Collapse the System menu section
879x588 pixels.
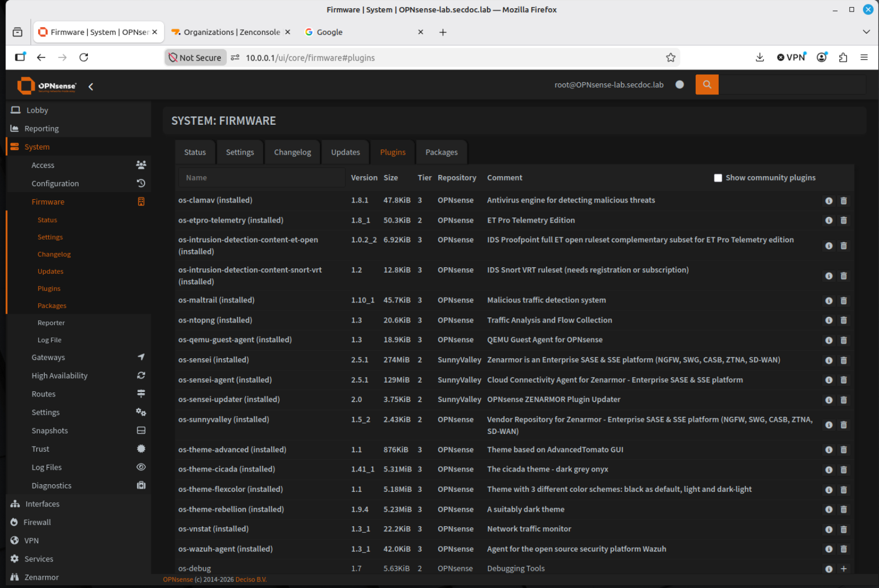[78, 147]
